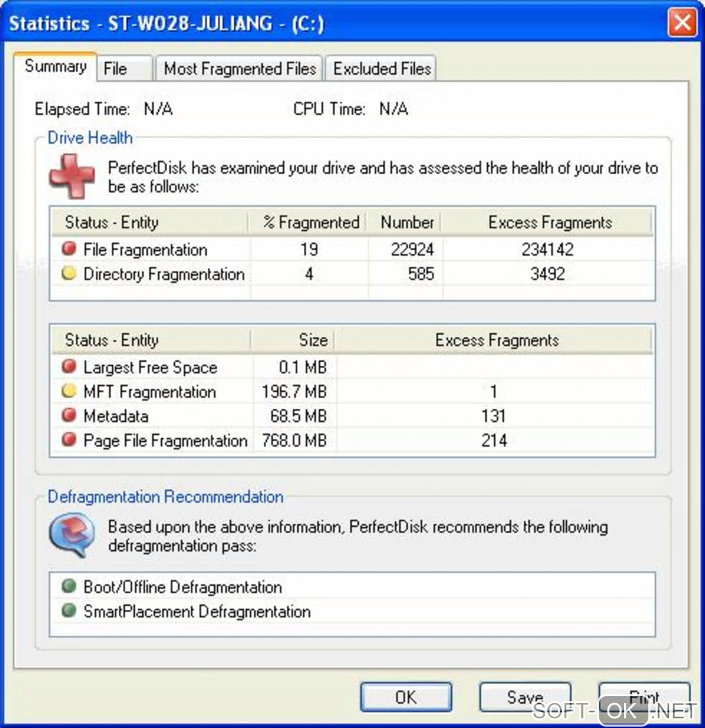The width and height of the screenshot is (705, 728).
Task: Click the Drive Health group title
Action: point(90,138)
